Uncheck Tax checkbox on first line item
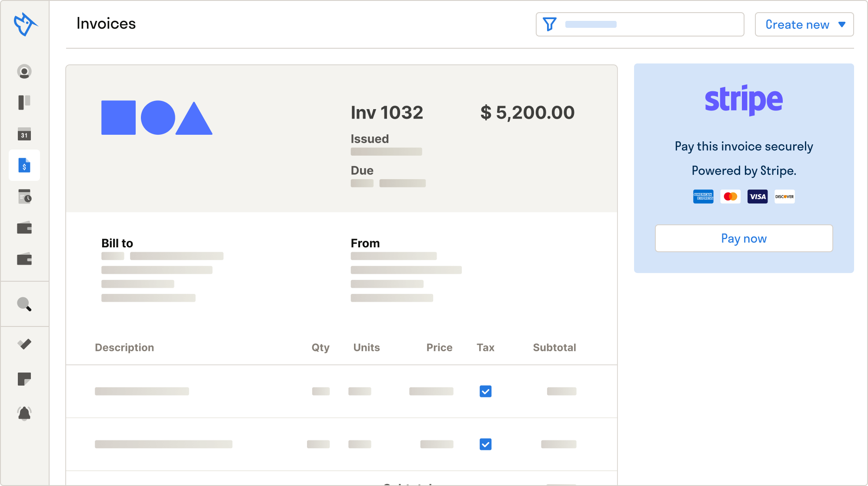The height and width of the screenshot is (486, 868). point(485,391)
